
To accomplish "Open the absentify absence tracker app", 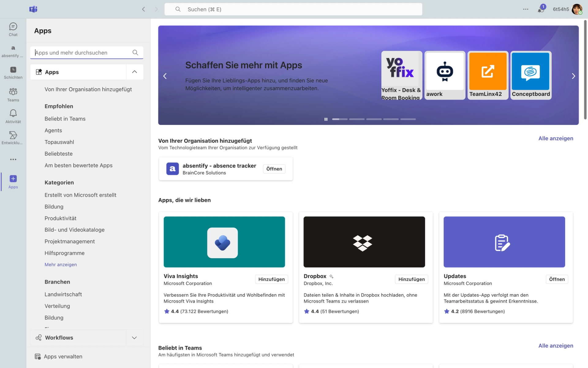I will click(274, 169).
